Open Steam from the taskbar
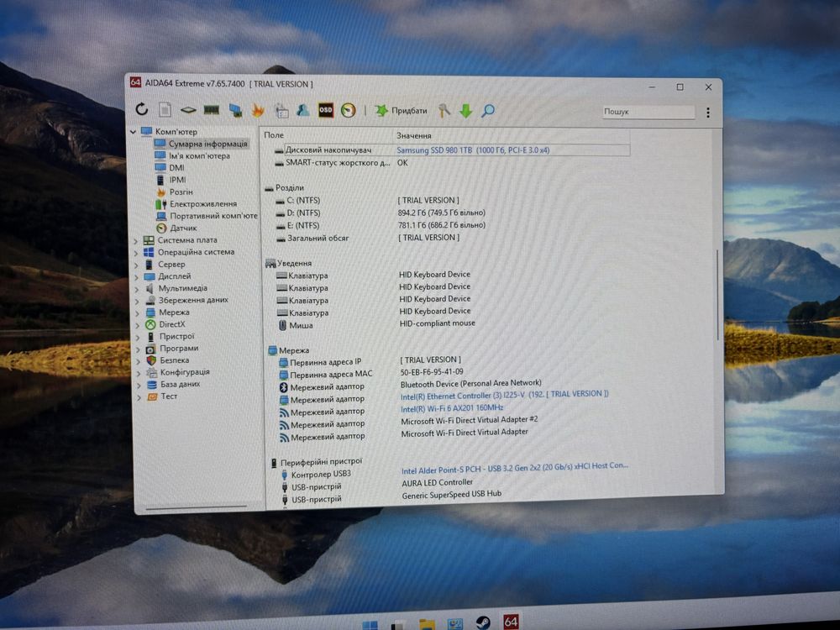Screen dimensions: 840x630 point(483,622)
